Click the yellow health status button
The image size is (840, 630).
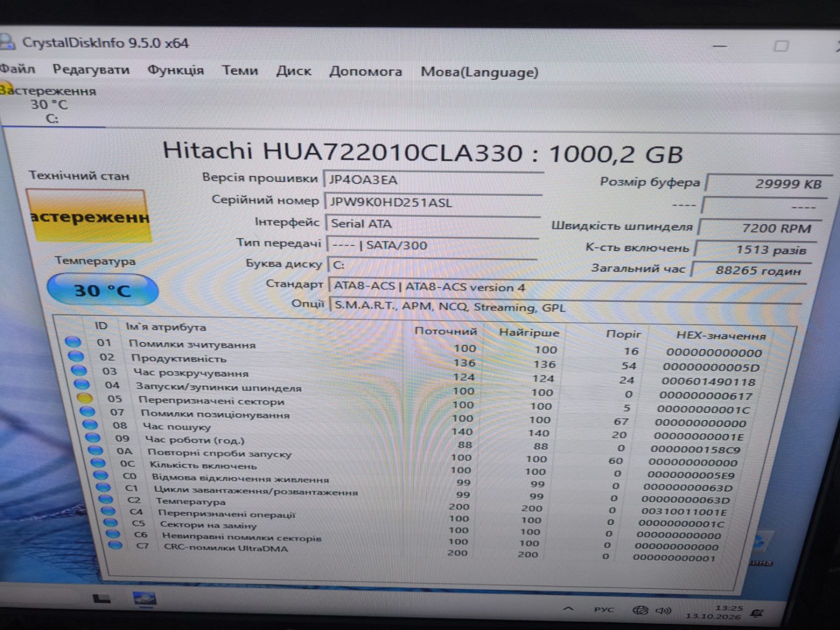[x=88, y=216]
